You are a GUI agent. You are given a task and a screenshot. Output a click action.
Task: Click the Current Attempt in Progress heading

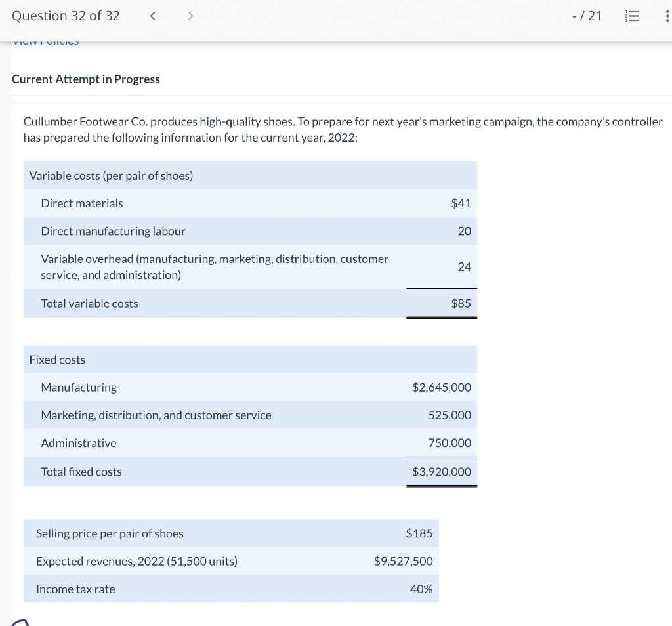[x=86, y=79]
